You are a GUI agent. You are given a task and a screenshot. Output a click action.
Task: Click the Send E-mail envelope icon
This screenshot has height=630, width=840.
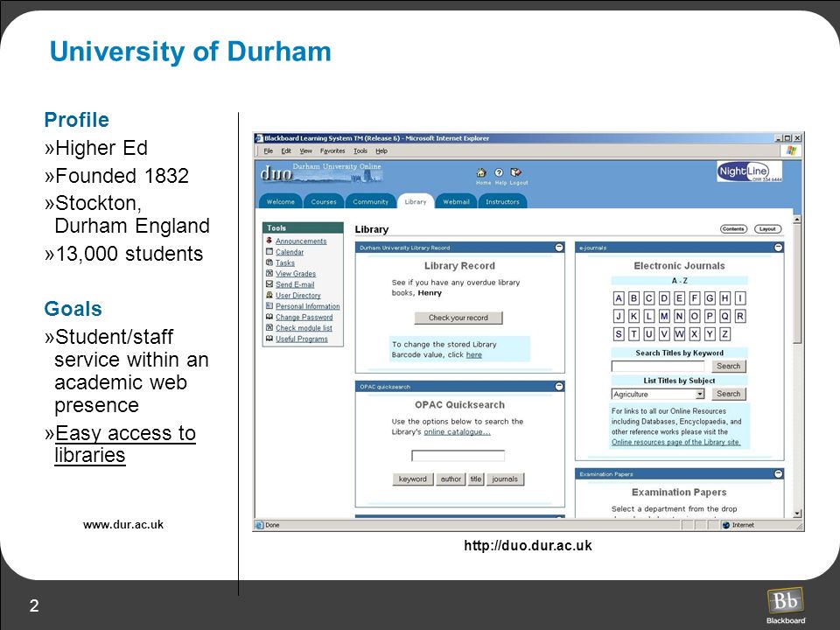[x=269, y=284]
